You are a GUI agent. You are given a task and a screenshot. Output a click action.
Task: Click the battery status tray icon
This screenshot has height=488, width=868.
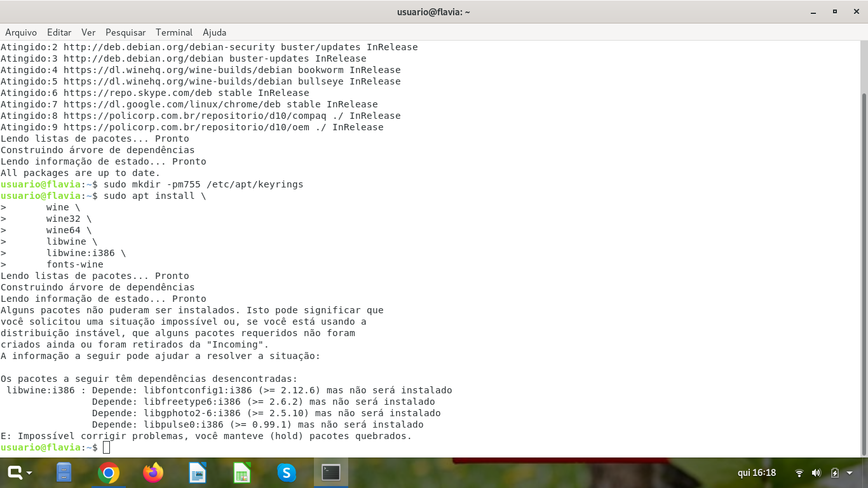(x=835, y=473)
